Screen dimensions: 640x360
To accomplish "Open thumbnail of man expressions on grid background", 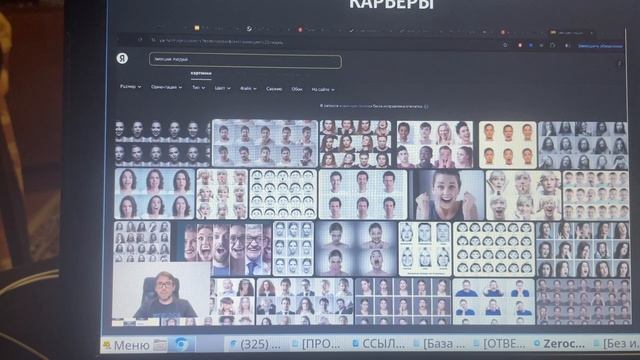I will pyautogui.click(x=265, y=143).
